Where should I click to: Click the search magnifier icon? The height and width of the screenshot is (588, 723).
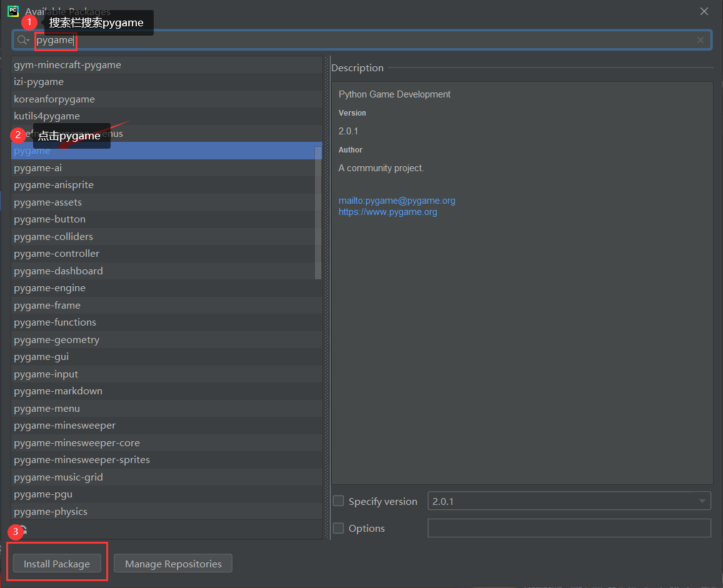(22, 40)
